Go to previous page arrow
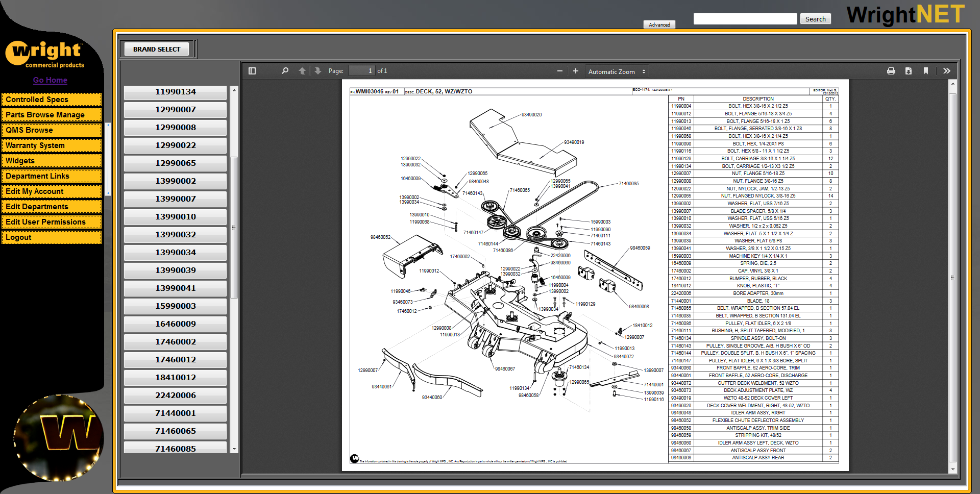This screenshot has height=494, width=980. (302, 71)
